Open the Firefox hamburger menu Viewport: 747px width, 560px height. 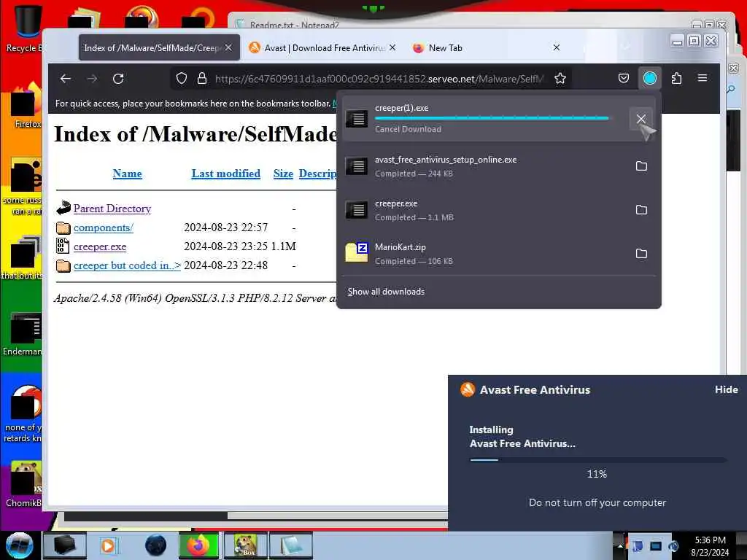tap(703, 78)
